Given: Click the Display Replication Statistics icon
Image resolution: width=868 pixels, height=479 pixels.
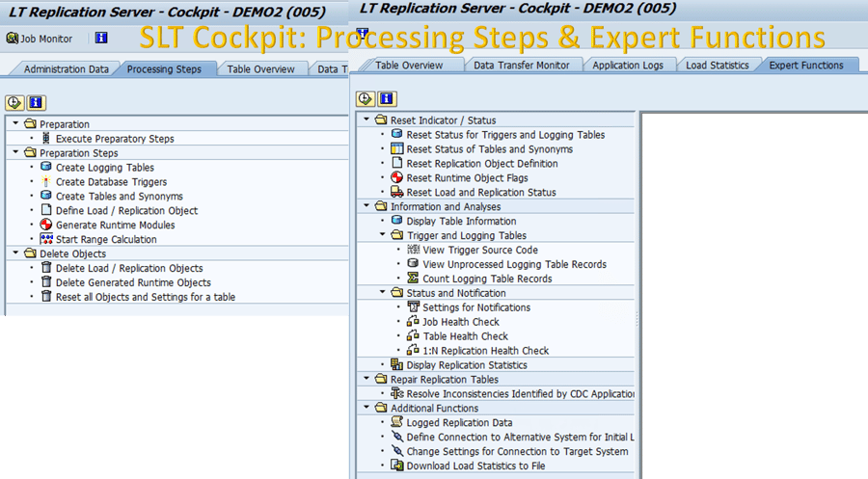Looking at the screenshot, I should pyautogui.click(x=397, y=364).
